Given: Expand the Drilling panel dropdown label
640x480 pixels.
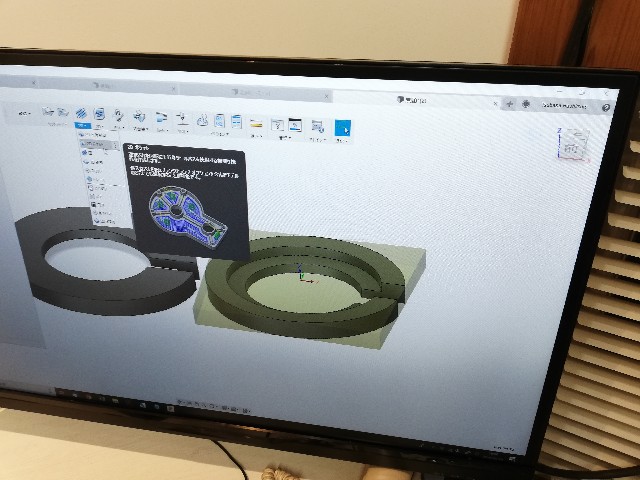Looking at the screenshot, I should coord(119,127).
